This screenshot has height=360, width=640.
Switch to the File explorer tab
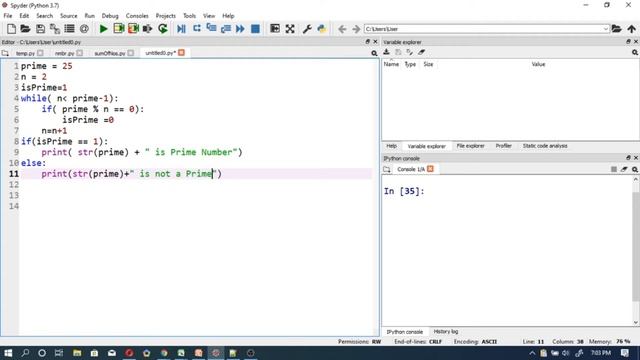tap(470, 146)
